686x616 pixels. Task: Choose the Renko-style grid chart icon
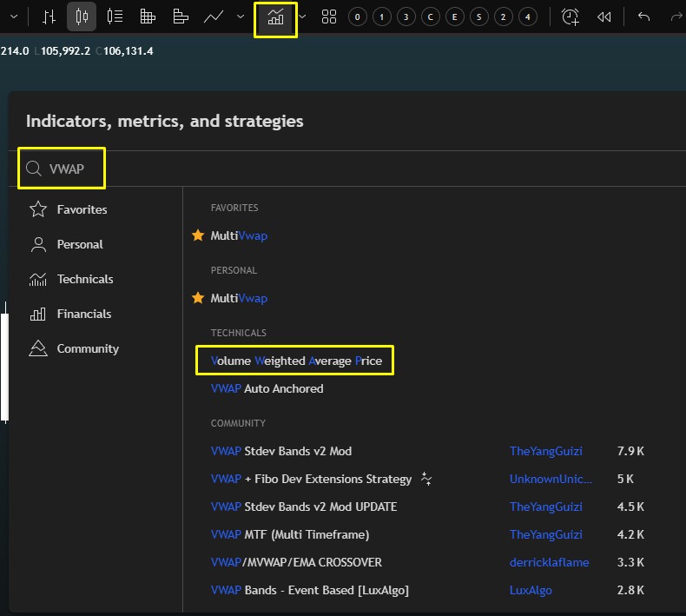pos(148,17)
